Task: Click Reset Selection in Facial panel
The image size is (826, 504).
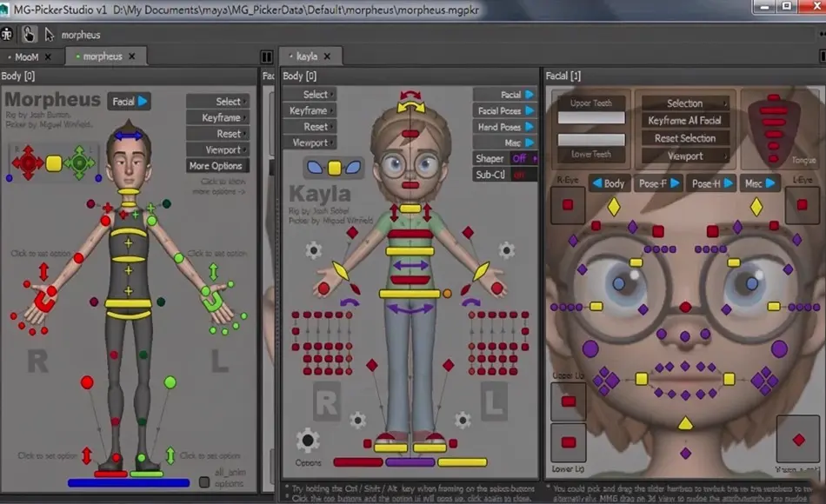Action: pos(685,138)
